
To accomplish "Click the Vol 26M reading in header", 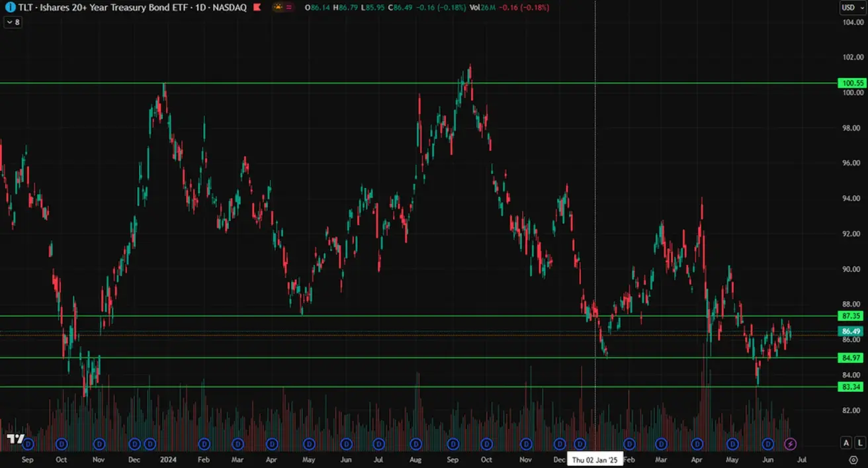I will [x=482, y=8].
